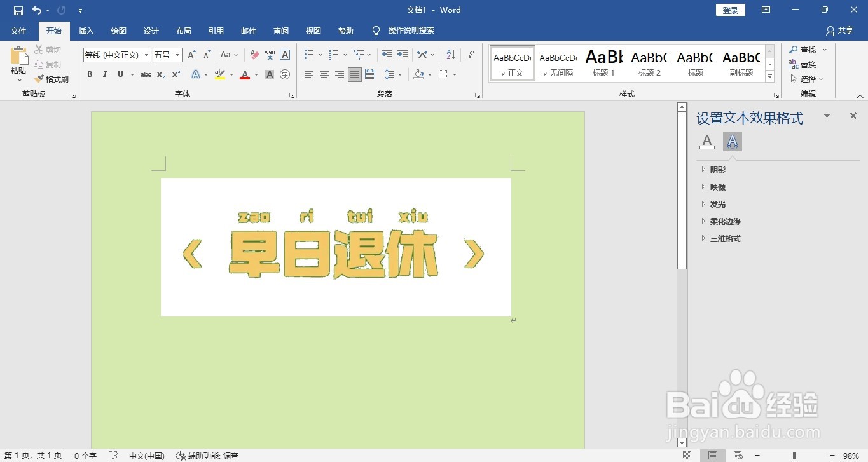This screenshot has height=462, width=868.
Task: Click the text highlight color icon
Action: [219, 74]
